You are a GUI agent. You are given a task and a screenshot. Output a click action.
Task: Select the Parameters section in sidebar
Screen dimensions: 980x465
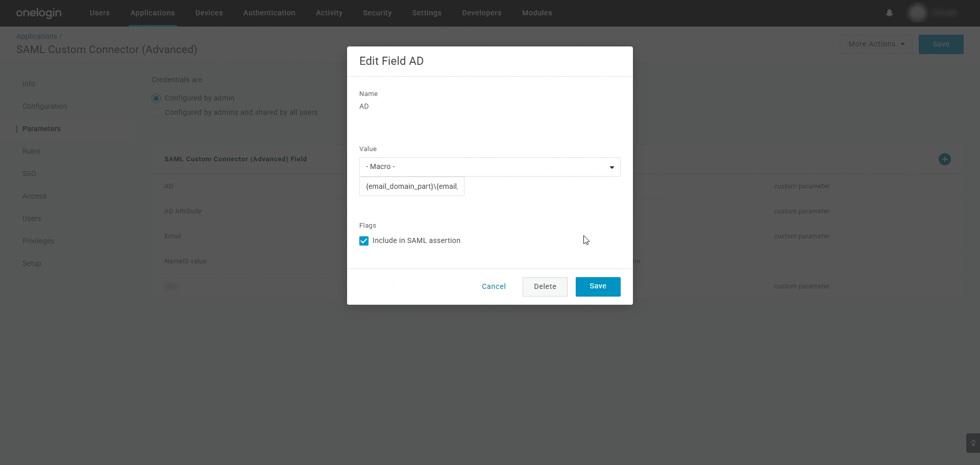(x=42, y=128)
